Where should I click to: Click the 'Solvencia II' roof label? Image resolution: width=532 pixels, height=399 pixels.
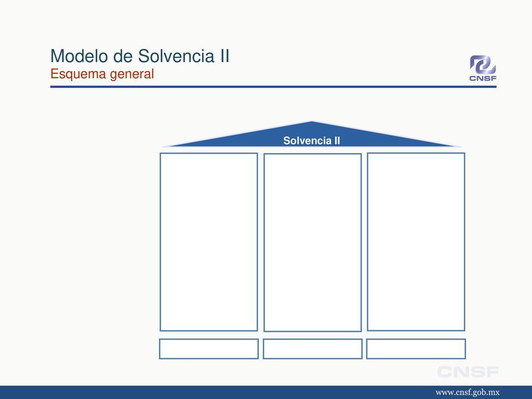click(x=312, y=140)
